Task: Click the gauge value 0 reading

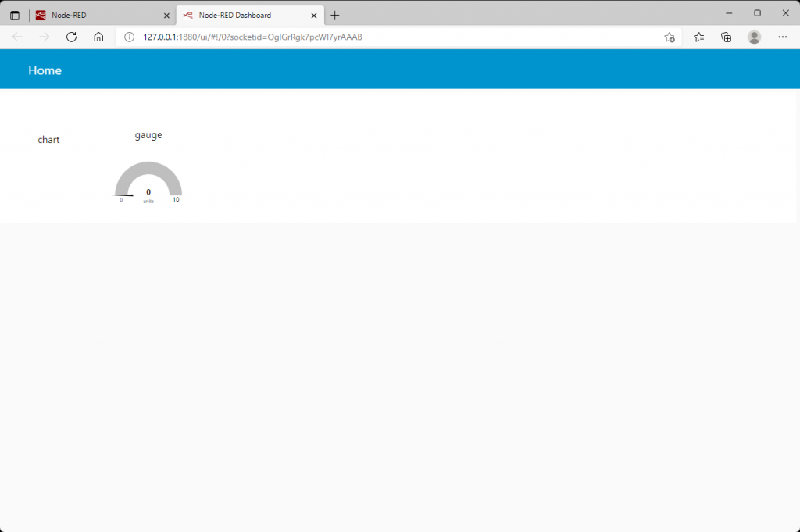Action: [x=148, y=192]
